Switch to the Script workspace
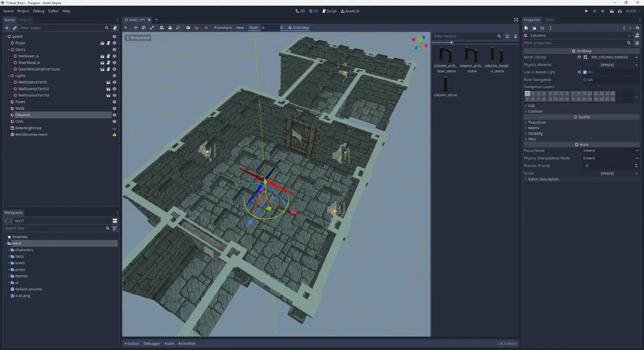The image size is (644, 350). (x=330, y=11)
